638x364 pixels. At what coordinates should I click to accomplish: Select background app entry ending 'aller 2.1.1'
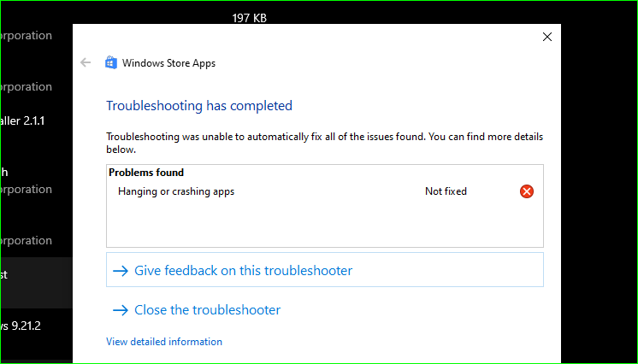point(22,120)
